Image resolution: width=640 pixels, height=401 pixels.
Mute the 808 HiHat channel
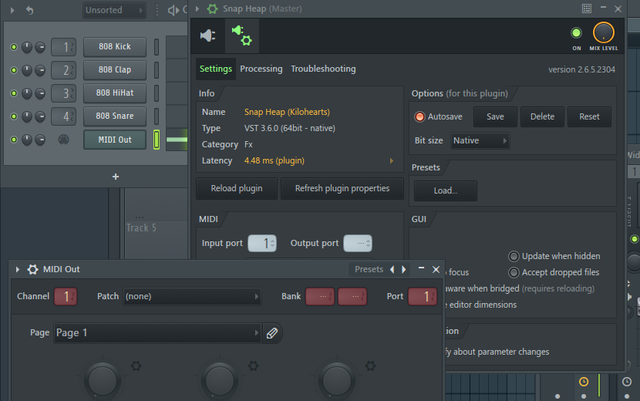click(x=13, y=94)
